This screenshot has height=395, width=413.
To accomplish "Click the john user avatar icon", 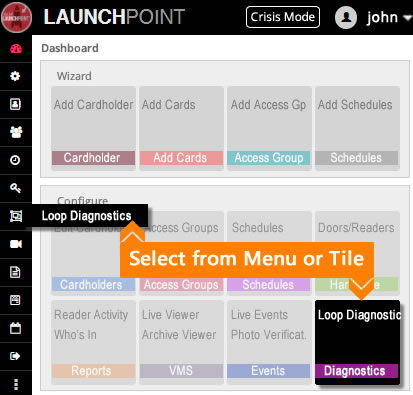I will [x=346, y=17].
